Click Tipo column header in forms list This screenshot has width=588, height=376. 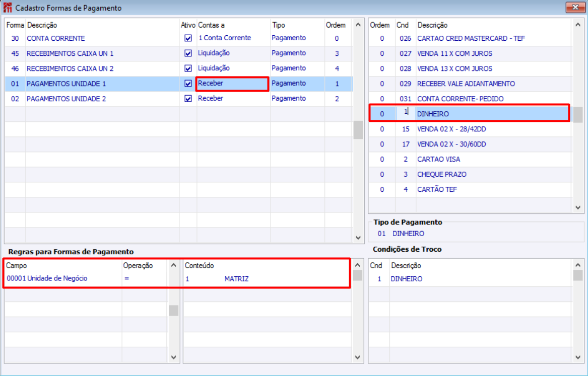[279, 25]
